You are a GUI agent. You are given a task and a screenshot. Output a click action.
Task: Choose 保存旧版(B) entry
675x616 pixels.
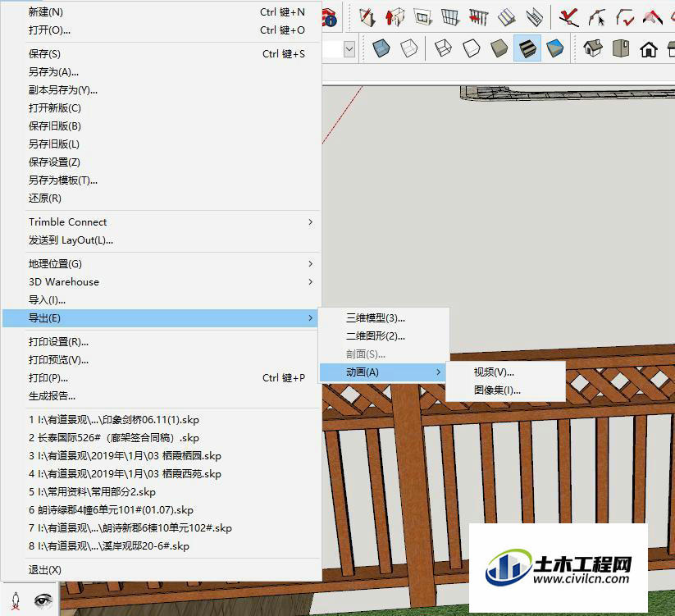click(x=162, y=126)
